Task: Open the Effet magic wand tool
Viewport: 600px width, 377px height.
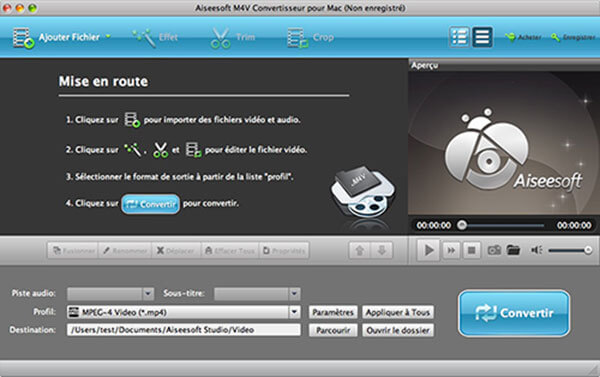Action: coord(155,38)
